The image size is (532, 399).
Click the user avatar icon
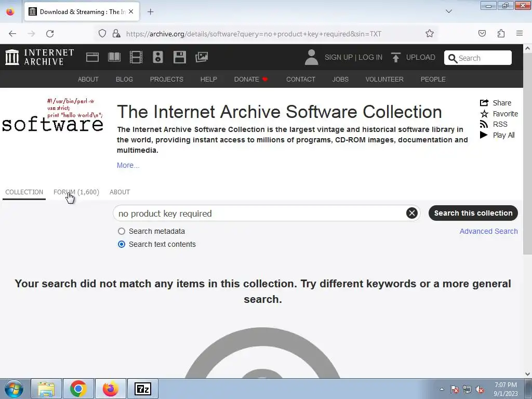point(311,57)
